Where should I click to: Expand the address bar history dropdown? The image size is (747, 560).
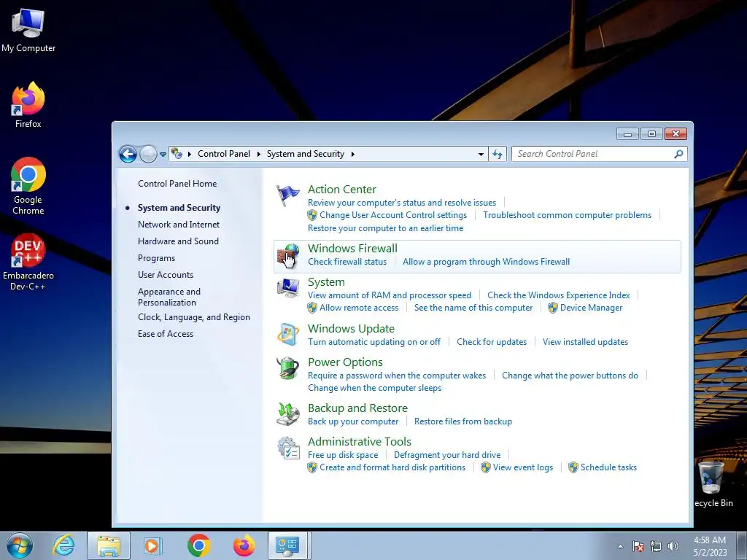pyautogui.click(x=481, y=155)
